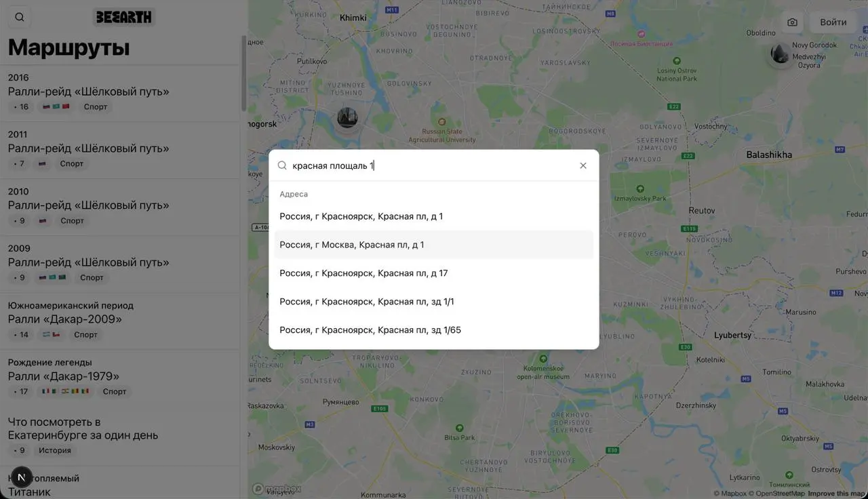Click the Маршруты heading
This screenshot has width=868, height=499.
(68, 47)
